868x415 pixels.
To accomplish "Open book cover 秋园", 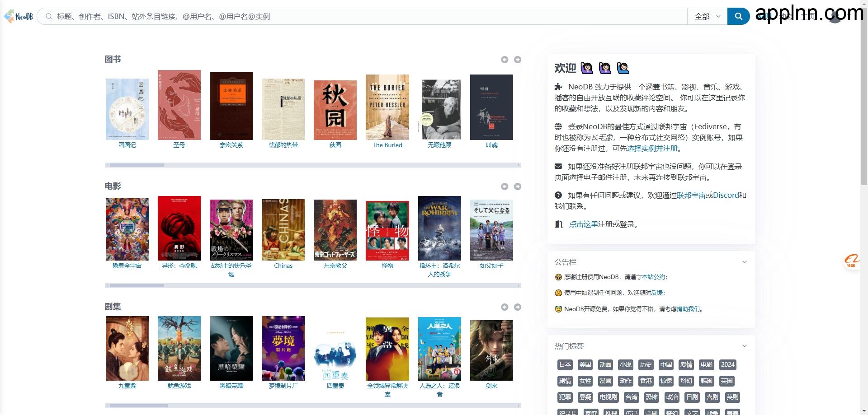I will (335, 110).
